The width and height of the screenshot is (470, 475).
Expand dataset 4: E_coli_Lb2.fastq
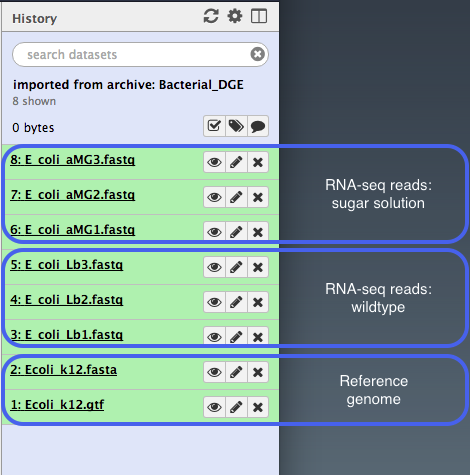tap(67, 300)
